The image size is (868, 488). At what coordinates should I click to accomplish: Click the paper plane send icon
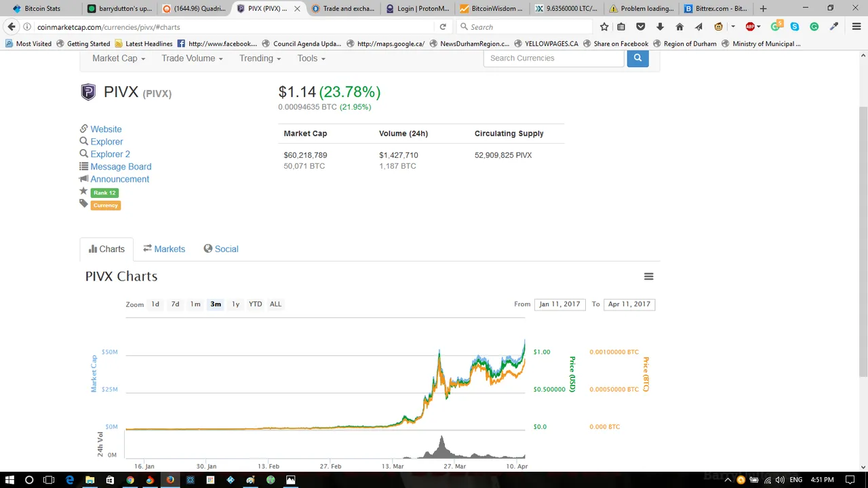(698, 26)
